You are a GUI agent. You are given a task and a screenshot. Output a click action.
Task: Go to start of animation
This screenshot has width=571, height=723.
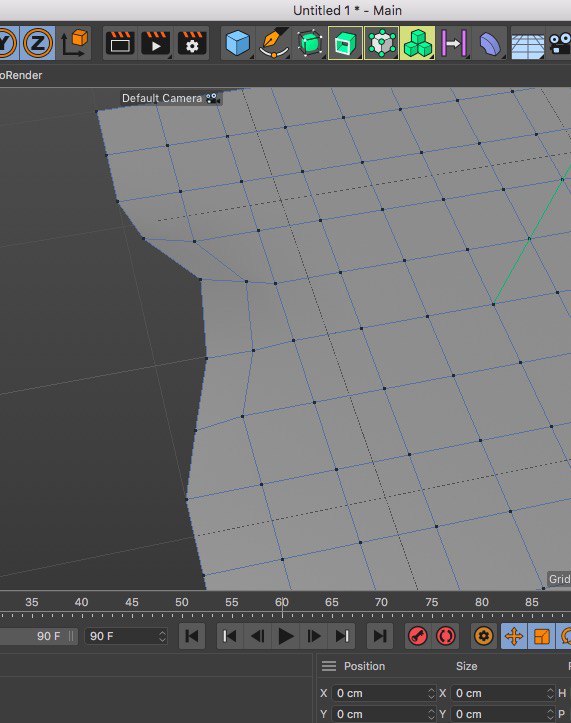click(x=192, y=636)
